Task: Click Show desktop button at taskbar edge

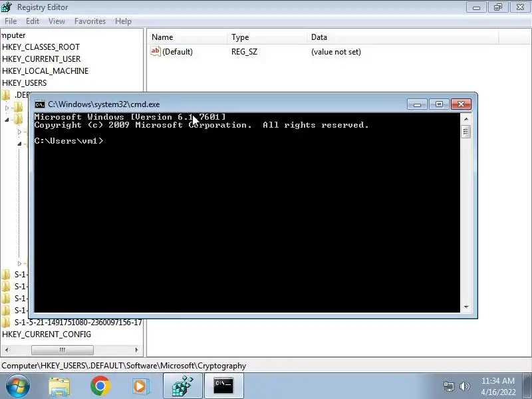Action: click(x=527, y=386)
